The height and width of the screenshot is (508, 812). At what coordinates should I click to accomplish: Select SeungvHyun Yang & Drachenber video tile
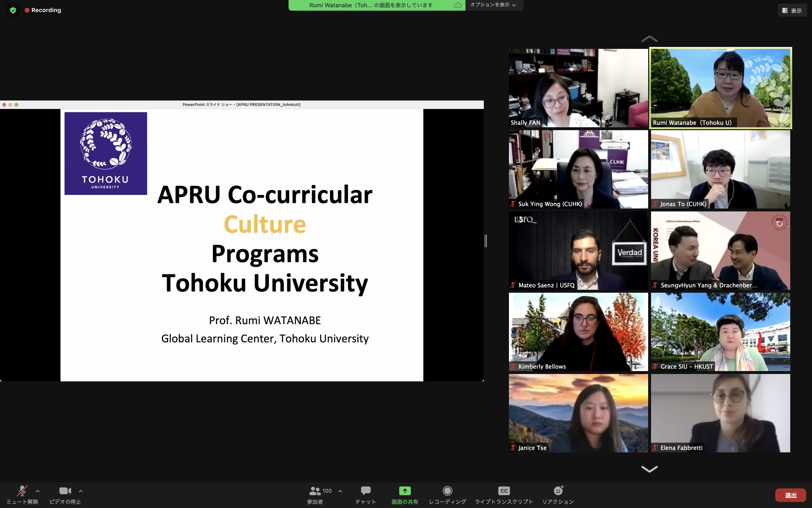tap(720, 251)
